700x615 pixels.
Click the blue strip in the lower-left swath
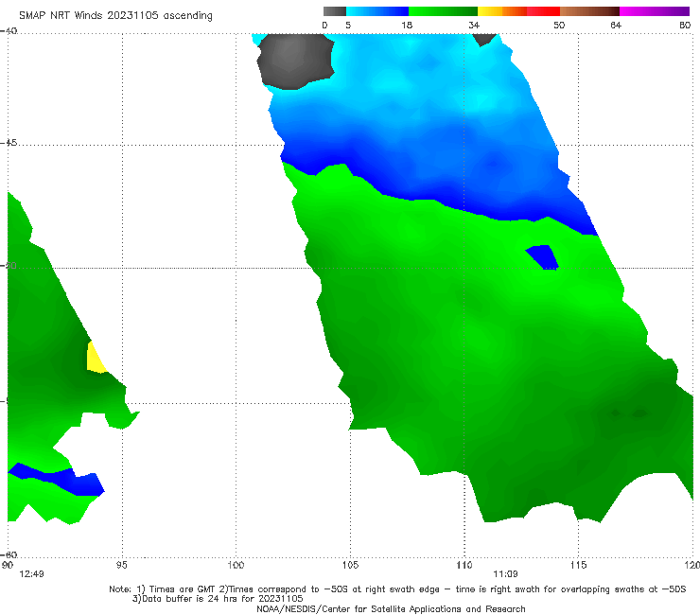click(x=61, y=480)
